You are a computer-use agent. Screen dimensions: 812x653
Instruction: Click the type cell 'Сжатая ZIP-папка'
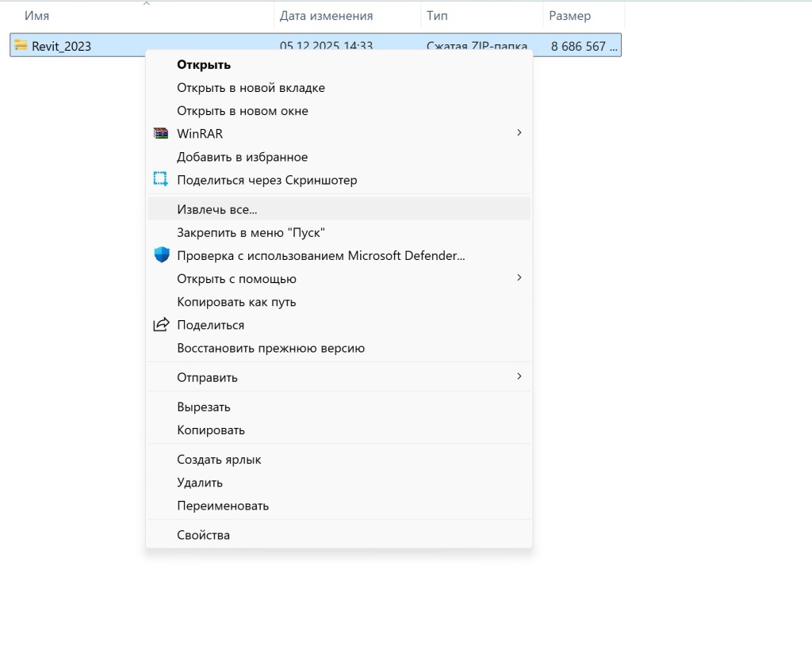pos(477,46)
